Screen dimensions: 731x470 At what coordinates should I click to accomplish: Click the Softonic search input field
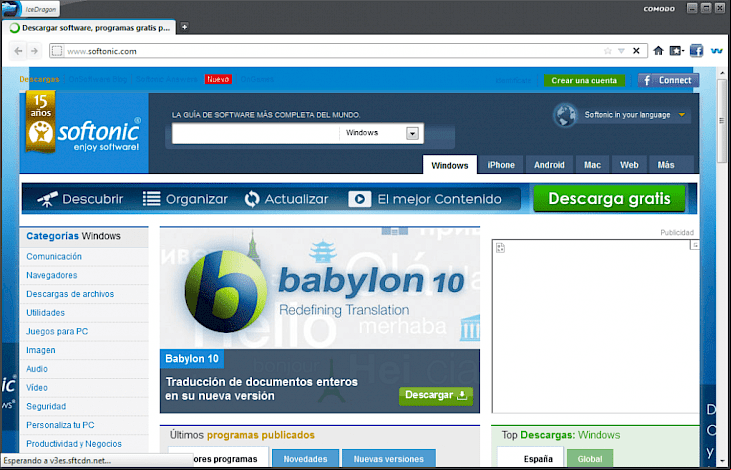pos(255,133)
